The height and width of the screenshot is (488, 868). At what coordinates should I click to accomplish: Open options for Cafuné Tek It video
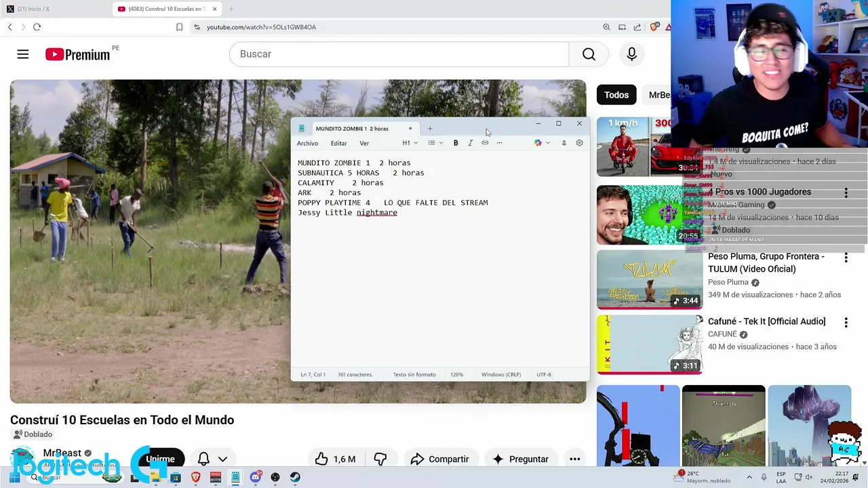click(x=846, y=323)
